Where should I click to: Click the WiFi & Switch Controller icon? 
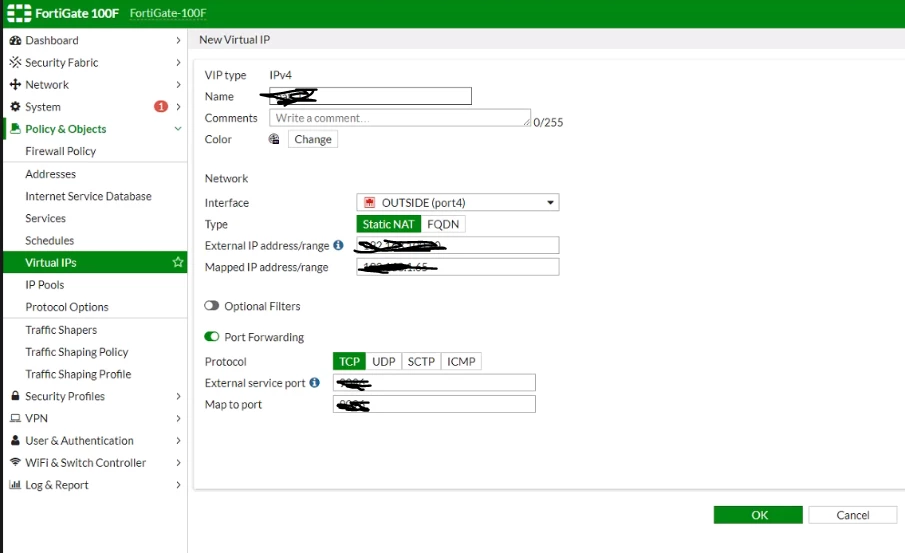coord(16,462)
